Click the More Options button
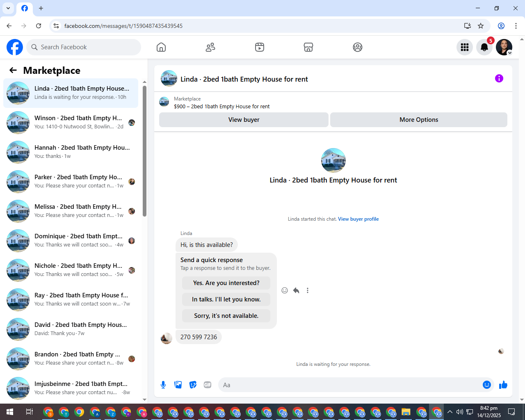 [419, 120]
